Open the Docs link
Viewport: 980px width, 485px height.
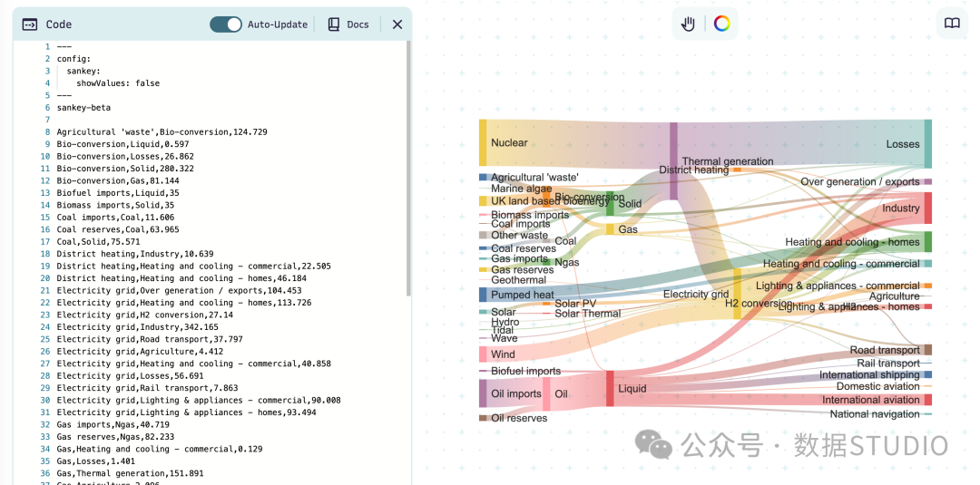358,24
